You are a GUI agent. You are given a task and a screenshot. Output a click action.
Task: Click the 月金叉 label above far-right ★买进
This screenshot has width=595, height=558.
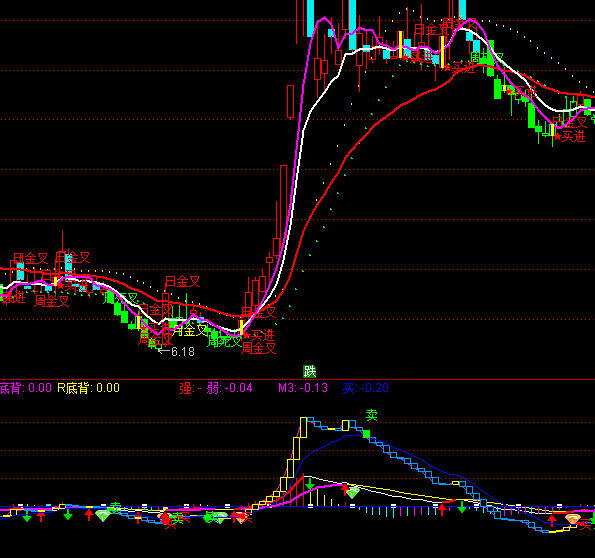pyautogui.click(x=570, y=122)
